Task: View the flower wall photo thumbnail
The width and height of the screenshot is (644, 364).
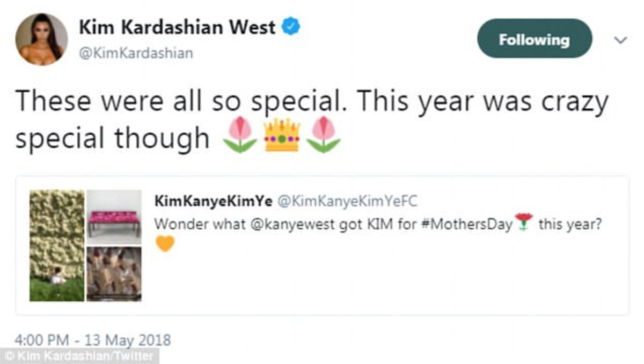Action: coord(57,246)
